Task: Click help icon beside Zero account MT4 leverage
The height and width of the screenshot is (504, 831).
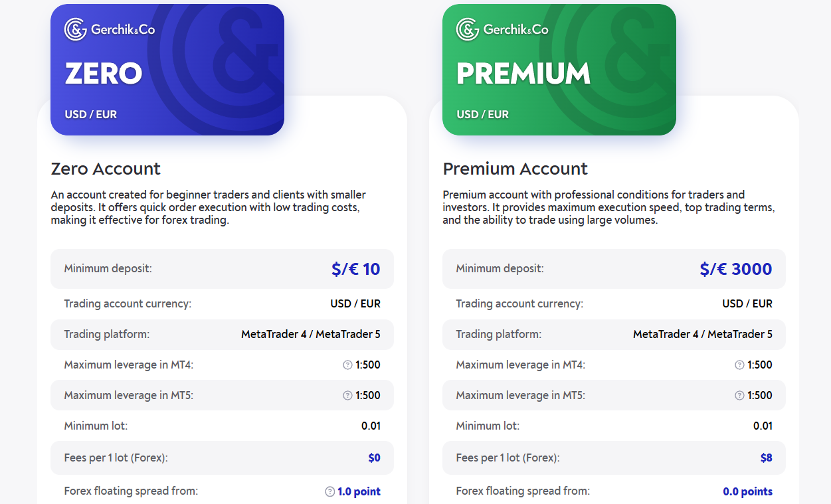Action: pos(347,365)
